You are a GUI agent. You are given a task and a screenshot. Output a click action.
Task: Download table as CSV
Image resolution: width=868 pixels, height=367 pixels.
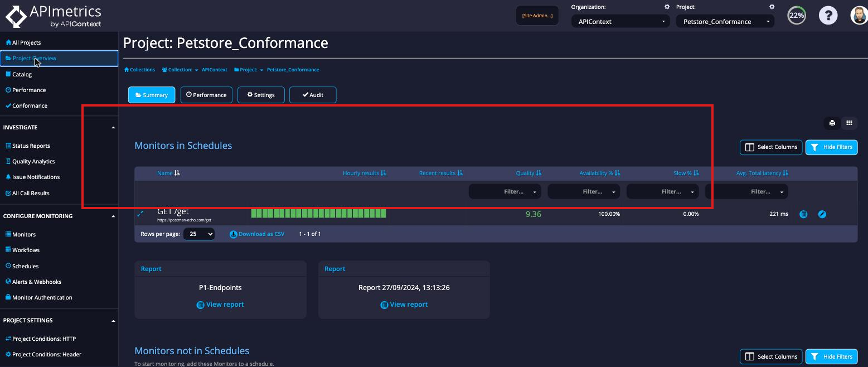[257, 234]
